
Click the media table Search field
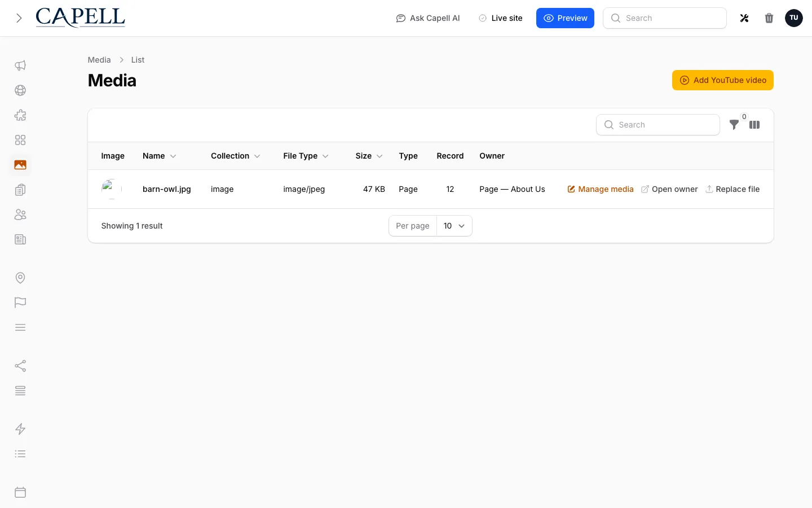coord(658,125)
